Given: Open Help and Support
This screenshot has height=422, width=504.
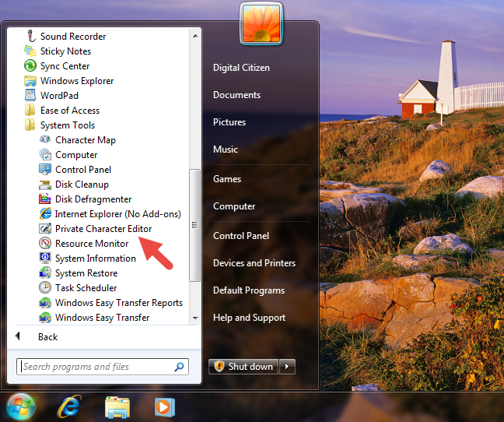Looking at the screenshot, I should pyautogui.click(x=249, y=318).
